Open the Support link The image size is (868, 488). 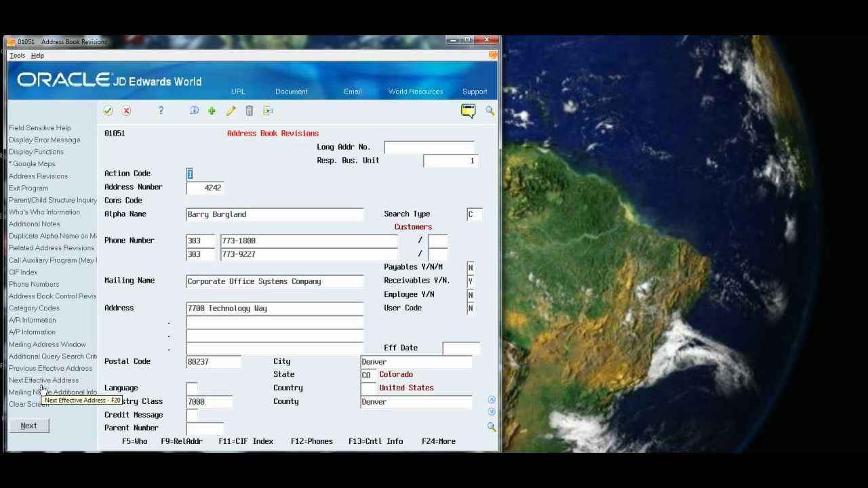475,91
